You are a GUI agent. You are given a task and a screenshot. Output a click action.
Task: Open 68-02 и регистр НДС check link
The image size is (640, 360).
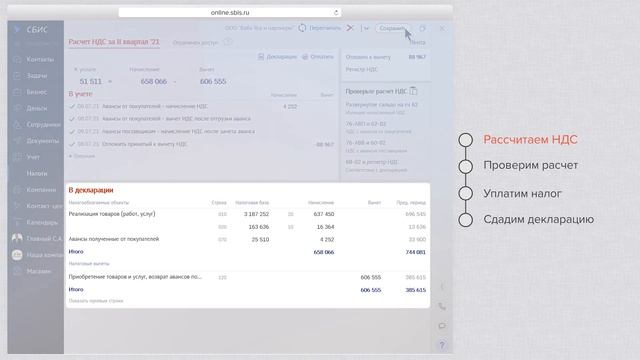371,162
